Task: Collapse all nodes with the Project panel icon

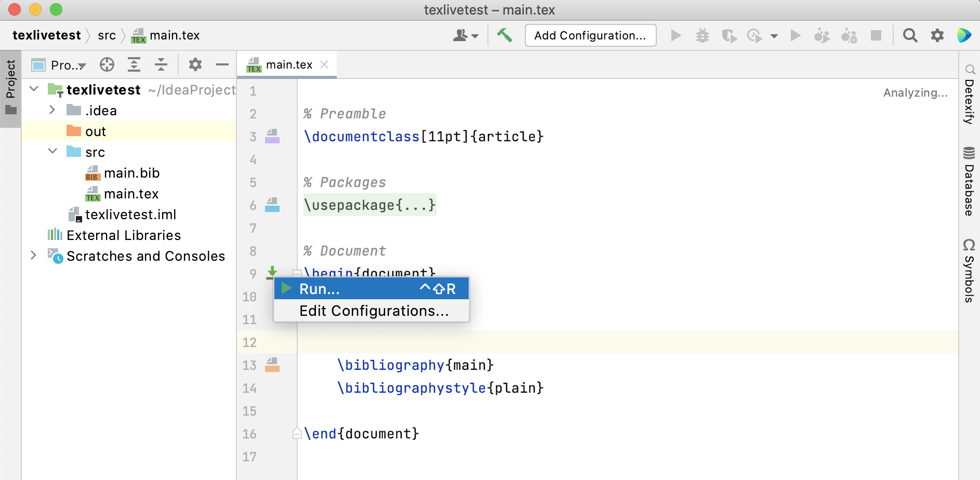Action: coord(161,64)
